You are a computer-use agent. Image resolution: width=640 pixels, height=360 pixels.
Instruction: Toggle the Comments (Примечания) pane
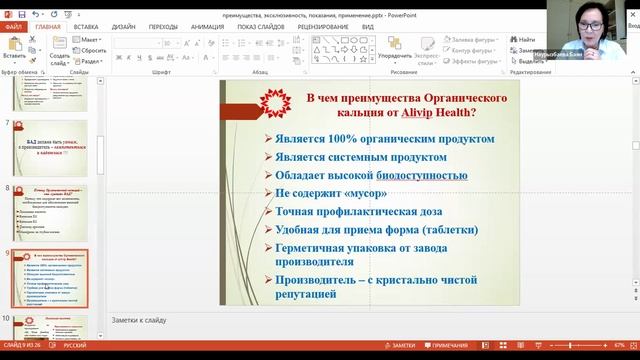(x=446, y=345)
